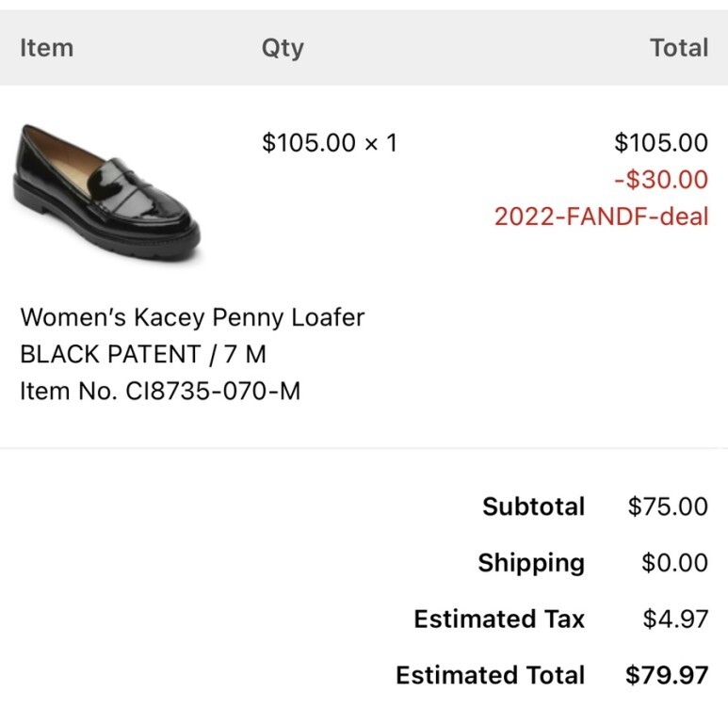
Task: Click the $79.97 estimated total amount
Action: coord(667,675)
